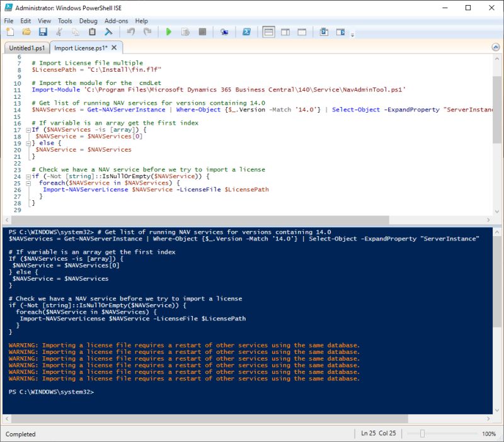This screenshot has height=442, width=504.
Task: Undo the last edit
Action: [x=131, y=32]
